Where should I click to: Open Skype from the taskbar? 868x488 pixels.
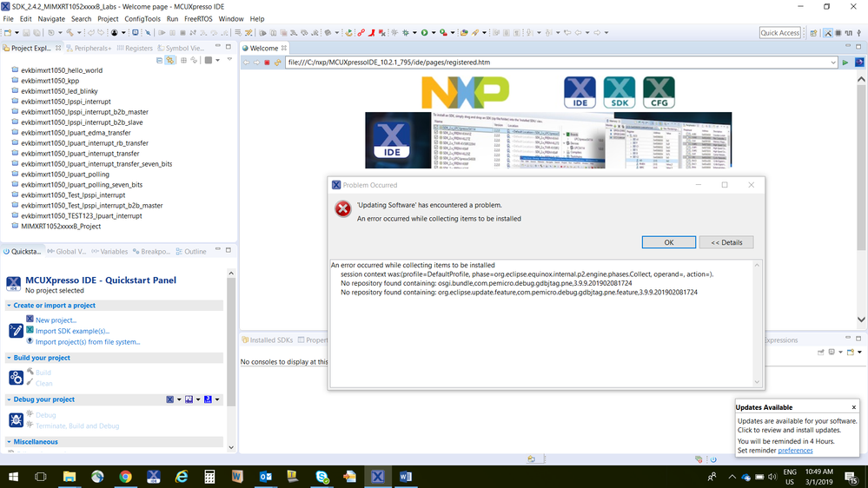click(x=321, y=477)
